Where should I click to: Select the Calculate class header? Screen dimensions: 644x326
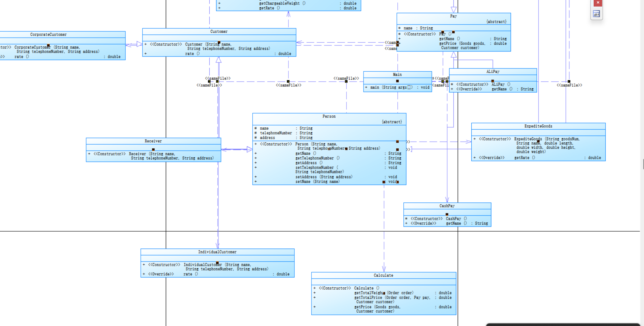point(383,275)
